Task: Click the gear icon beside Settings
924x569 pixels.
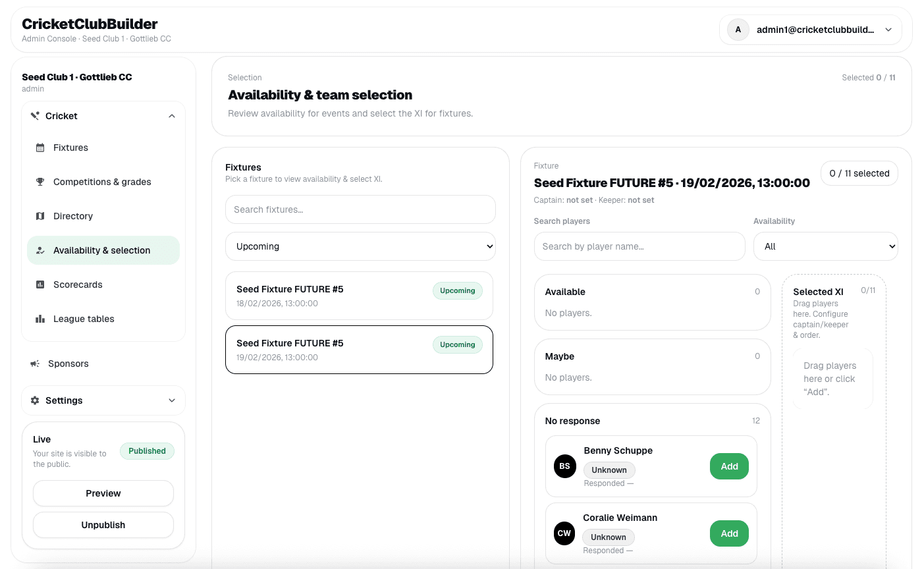Action: click(x=35, y=400)
